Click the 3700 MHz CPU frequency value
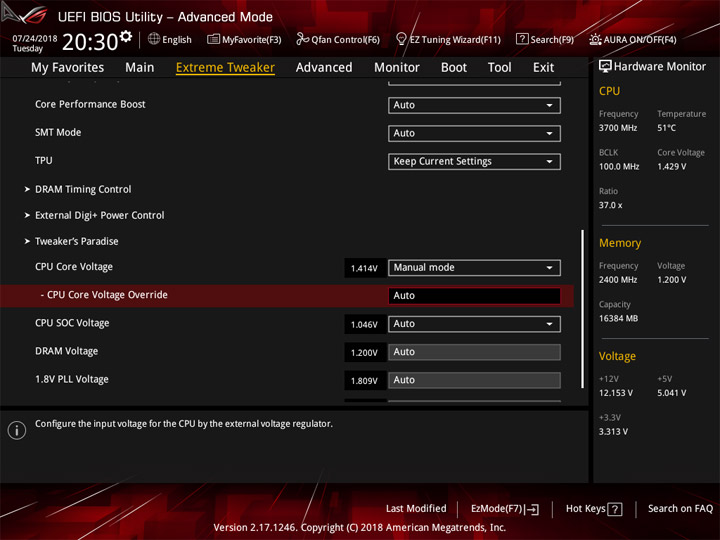This screenshot has width=720, height=540. point(618,128)
